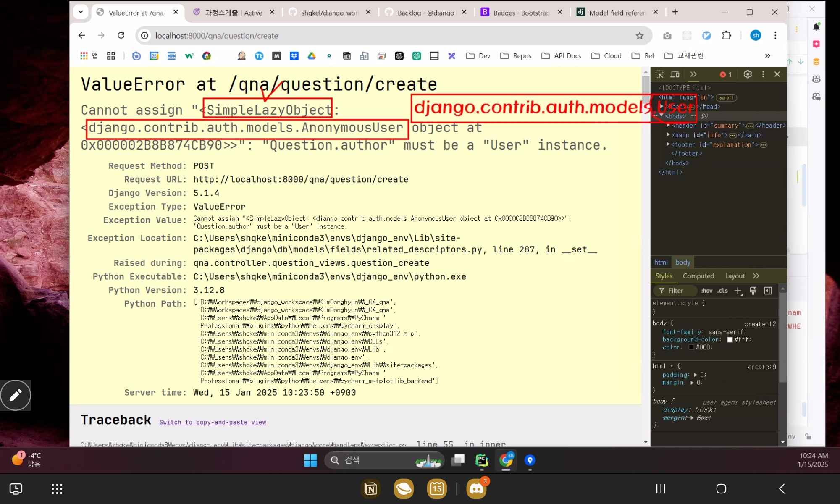Reload the page

pos(121,36)
